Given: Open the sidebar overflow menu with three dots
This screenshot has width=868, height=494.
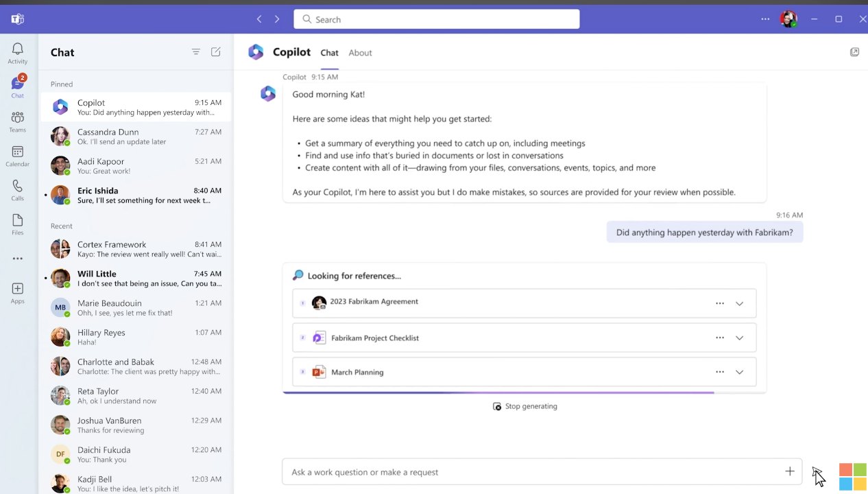Looking at the screenshot, I should 17,258.
